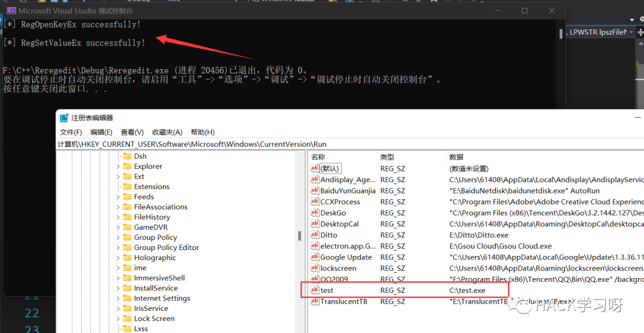The width and height of the screenshot is (644, 333).
Task: Expand the FileHistory tree node
Action: click(118, 217)
